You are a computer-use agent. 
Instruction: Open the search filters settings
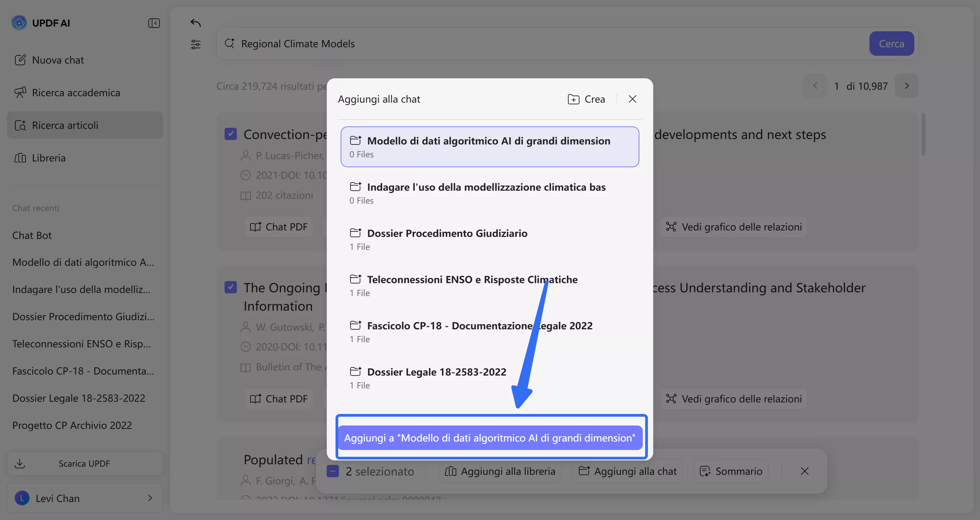click(x=196, y=44)
